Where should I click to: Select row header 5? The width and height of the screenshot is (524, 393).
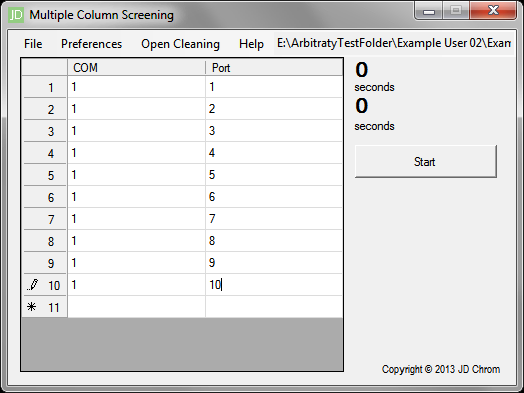pos(44,175)
